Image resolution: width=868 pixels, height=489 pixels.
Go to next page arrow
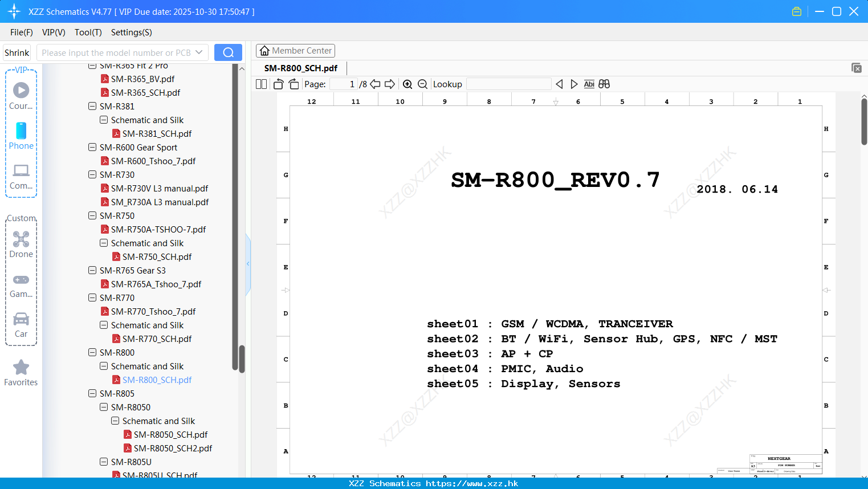tap(390, 84)
